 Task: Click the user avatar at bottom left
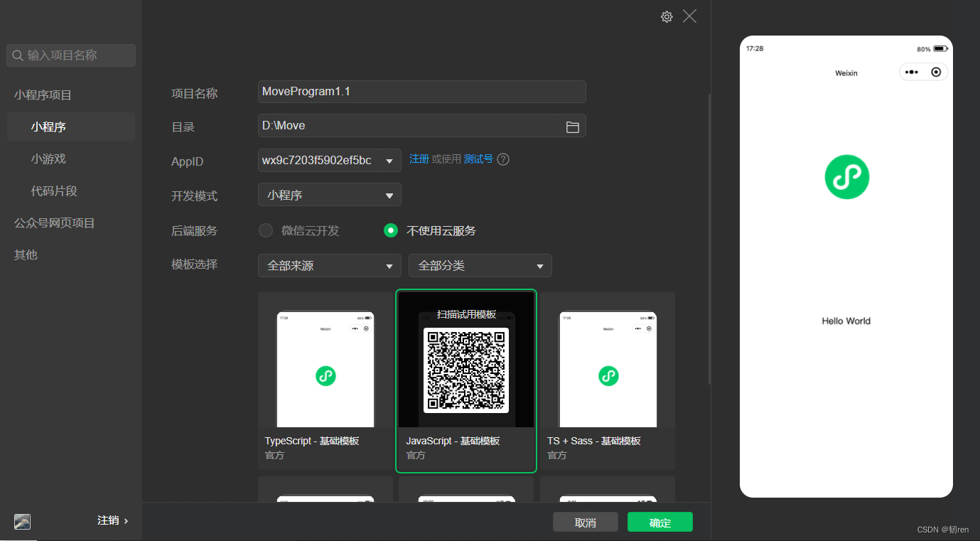click(22, 521)
